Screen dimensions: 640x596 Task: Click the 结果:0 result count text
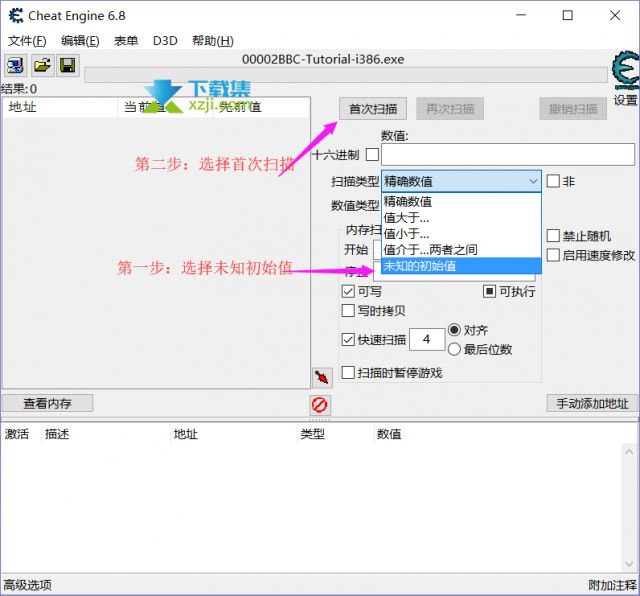[x=19, y=89]
